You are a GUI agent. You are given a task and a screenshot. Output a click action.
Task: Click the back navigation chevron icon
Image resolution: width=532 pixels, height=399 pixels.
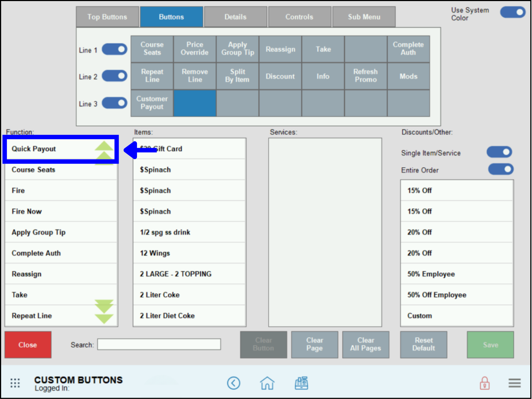[x=234, y=383]
